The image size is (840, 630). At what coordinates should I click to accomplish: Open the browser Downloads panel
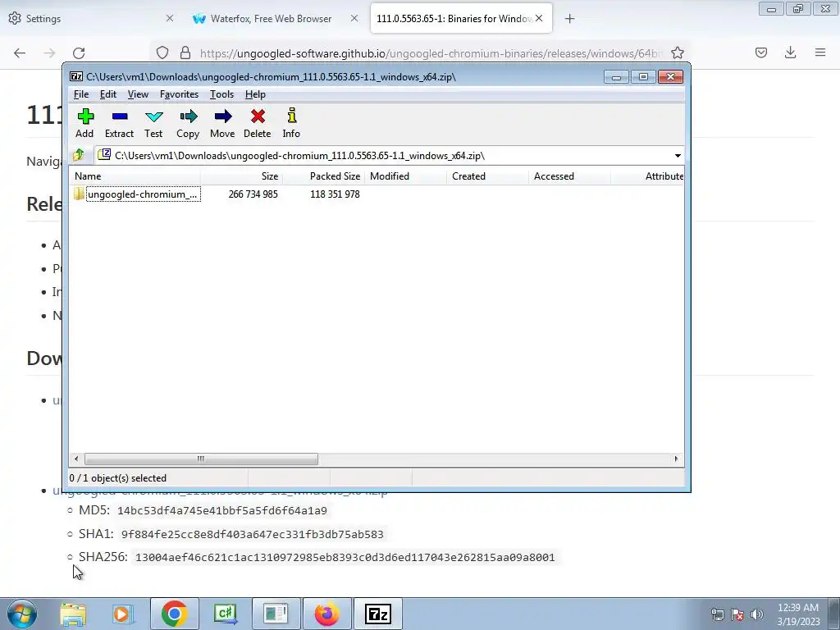pyautogui.click(x=790, y=52)
